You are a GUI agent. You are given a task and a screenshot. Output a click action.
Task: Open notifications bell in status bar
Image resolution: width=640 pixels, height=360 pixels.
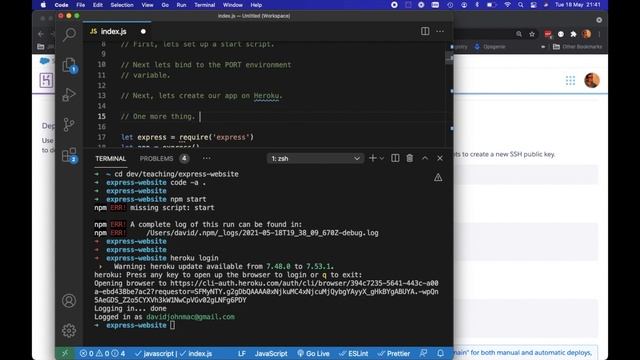[x=440, y=353]
